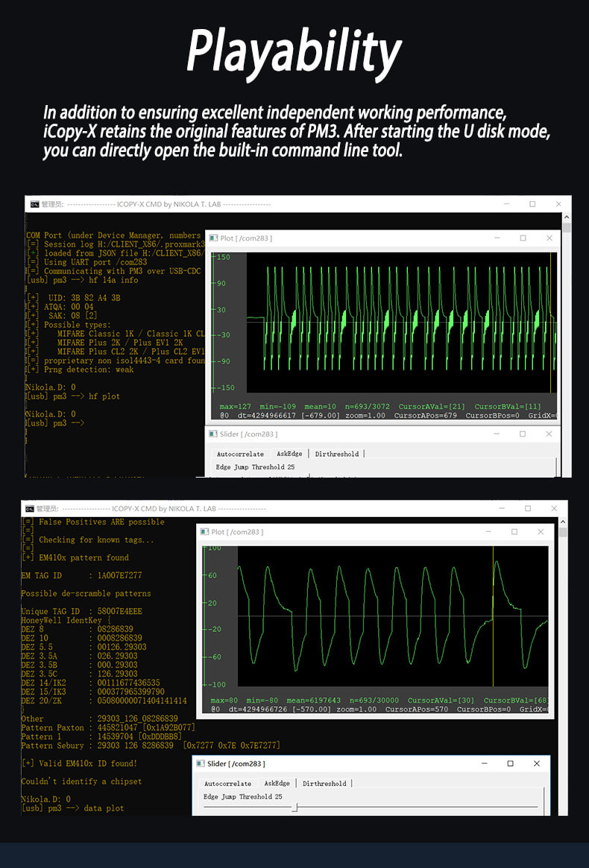This screenshot has width=589, height=868.
Task: Select the AskEdge tab in the MIFARE screenshot Slider window
Action: pos(289,454)
